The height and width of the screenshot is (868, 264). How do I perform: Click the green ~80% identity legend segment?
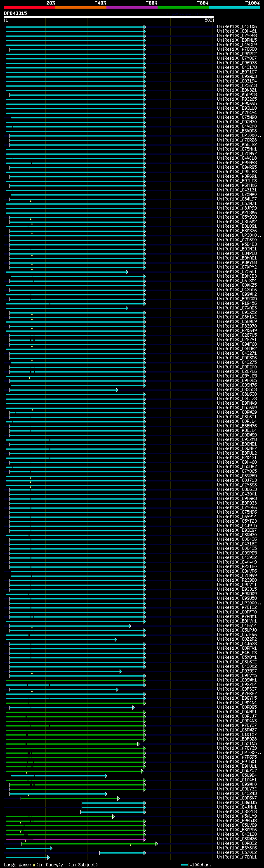(x=183, y=7)
